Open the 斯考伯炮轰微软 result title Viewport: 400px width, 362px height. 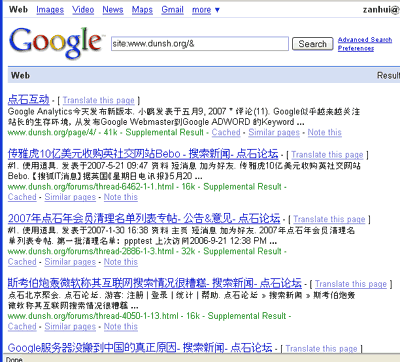pyautogui.click(x=155, y=283)
